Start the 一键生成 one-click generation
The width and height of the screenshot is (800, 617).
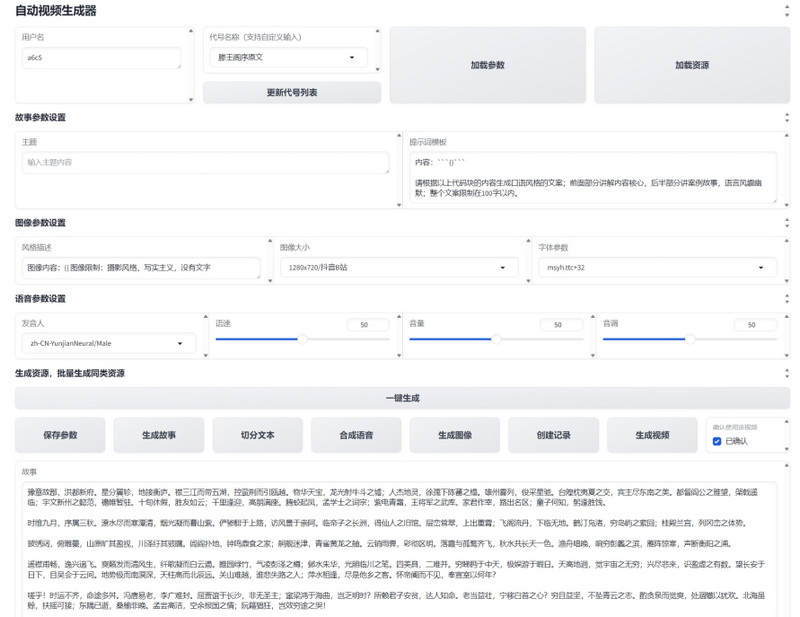coord(402,398)
